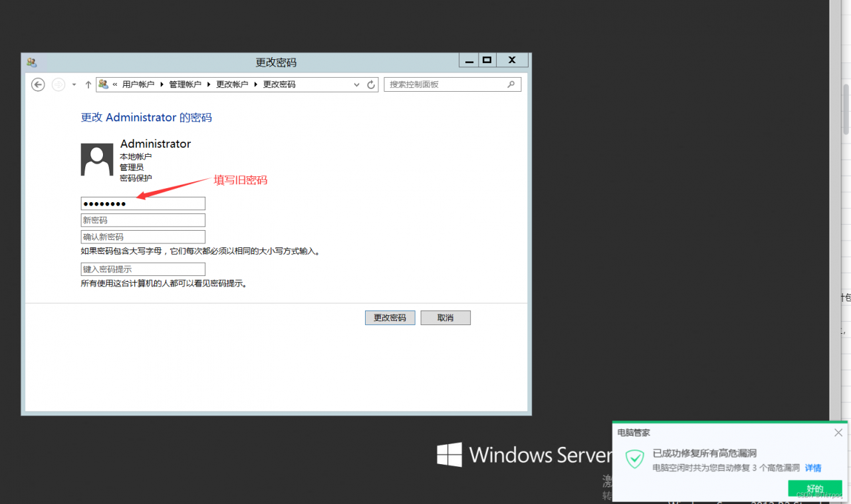Image resolution: width=851 pixels, height=504 pixels.
Task: Click the 取消 button
Action: coord(445,318)
